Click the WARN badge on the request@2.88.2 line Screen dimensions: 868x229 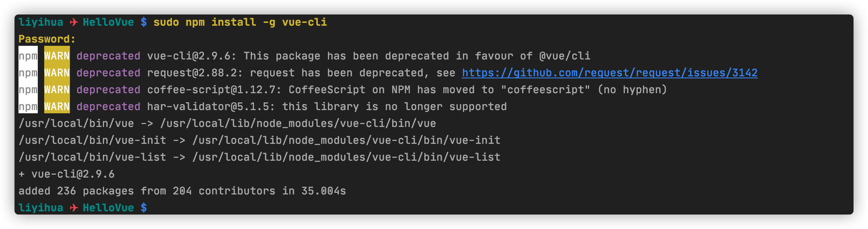pos(57,73)
